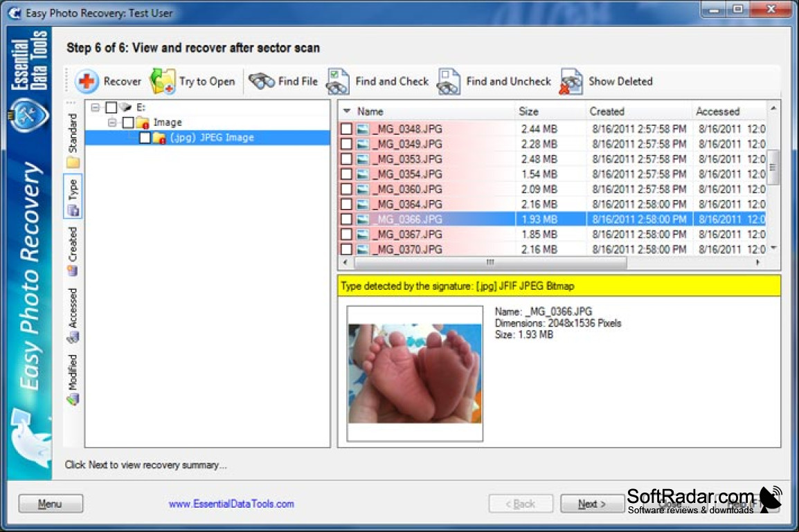Click the file icon of _MG_0370.JPG
Viewport: 799px width, 532px height.
click(x=362, y=250)
